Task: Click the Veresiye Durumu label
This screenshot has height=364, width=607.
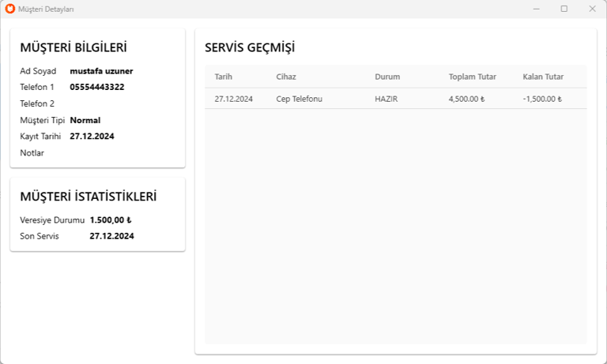Action: pos(52,220)
